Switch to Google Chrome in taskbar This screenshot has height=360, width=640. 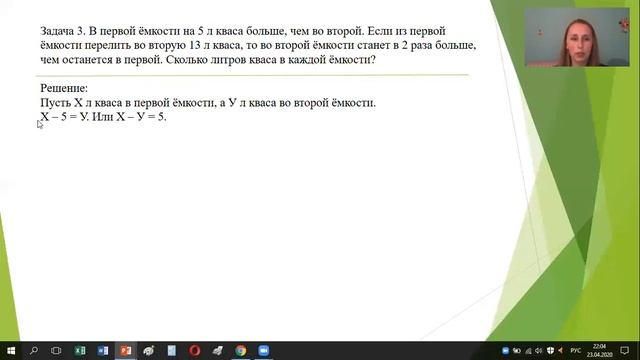[240, 351]
